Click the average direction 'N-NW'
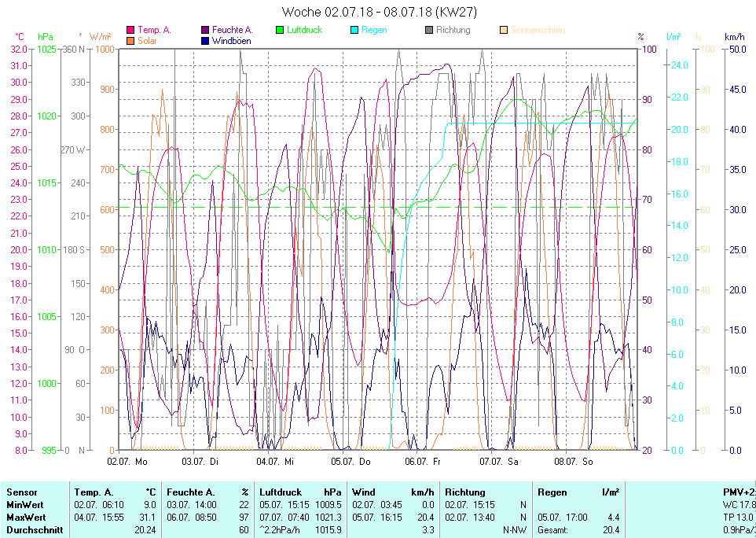Viewport: 756px width, 538px height. 515,530
